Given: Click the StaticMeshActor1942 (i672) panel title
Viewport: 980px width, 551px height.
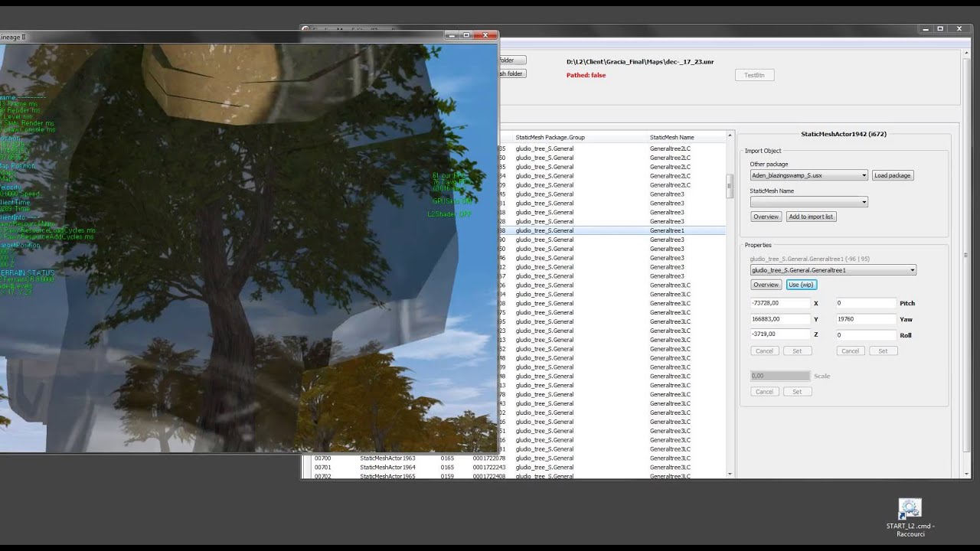Looking at the screenshot, I should 844,134.
